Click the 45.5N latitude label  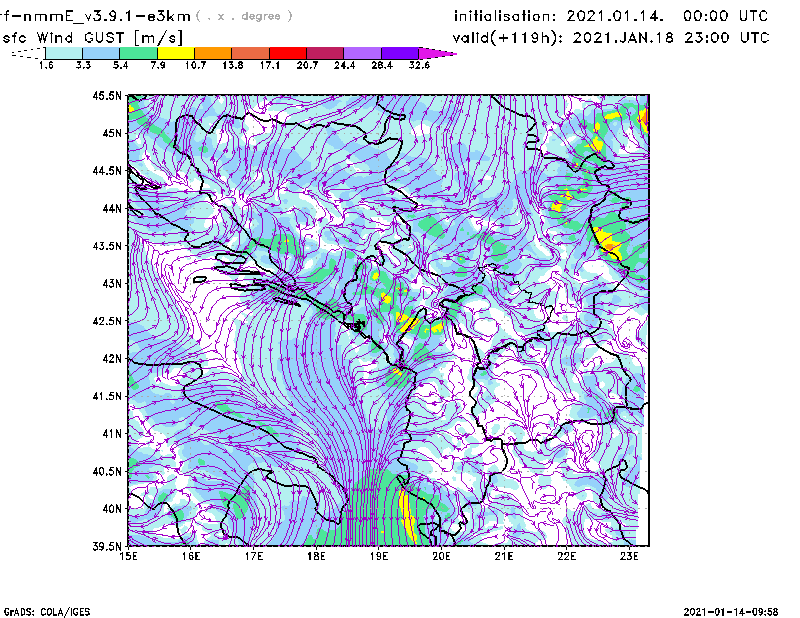coord(107,95)
